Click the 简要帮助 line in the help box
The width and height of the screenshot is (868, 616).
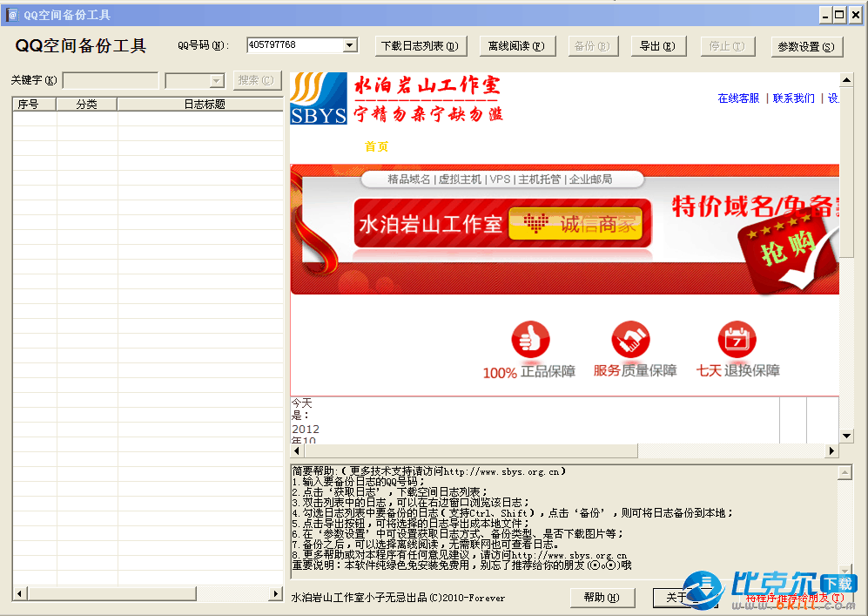(429, 471)
